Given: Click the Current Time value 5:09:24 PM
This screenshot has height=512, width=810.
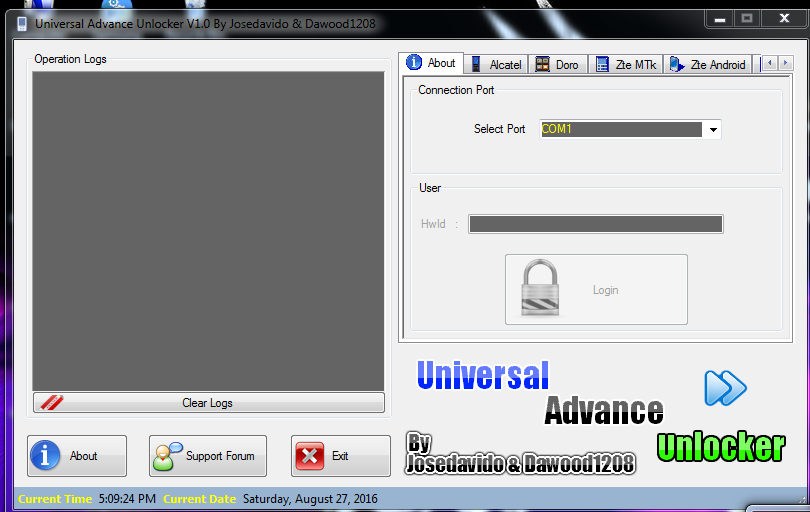Looking at the screenshot, I should tap(127, 499).
